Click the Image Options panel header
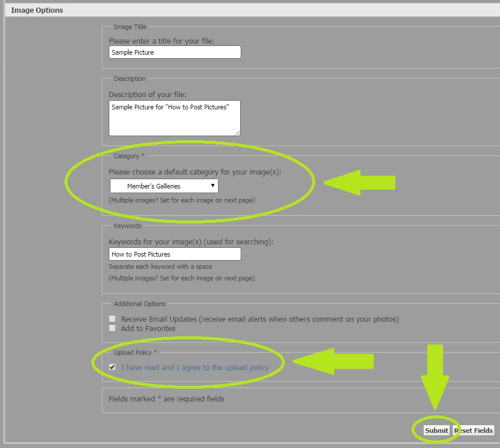 point(37,10)
